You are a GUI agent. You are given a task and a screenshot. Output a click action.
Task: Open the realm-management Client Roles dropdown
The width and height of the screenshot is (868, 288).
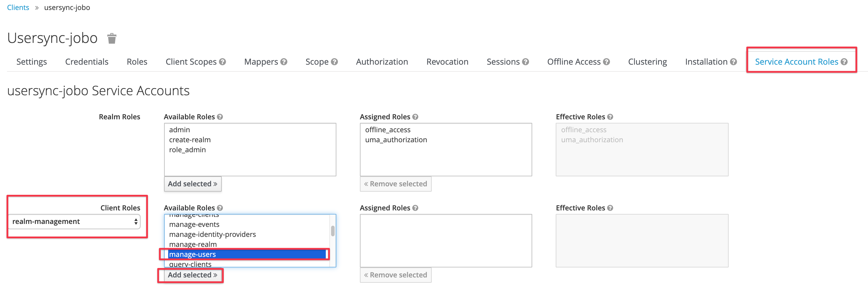pos(74,222)
